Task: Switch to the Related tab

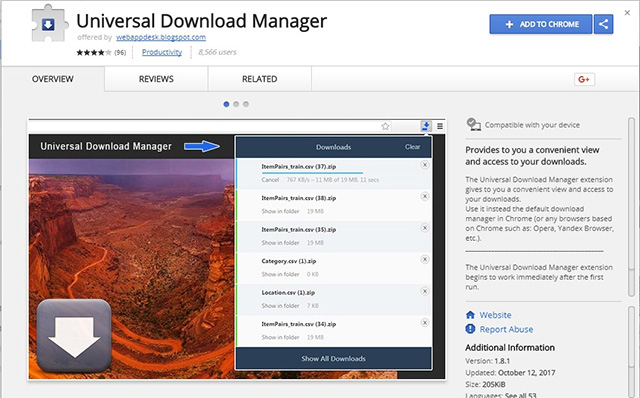Action: [260, 79]
